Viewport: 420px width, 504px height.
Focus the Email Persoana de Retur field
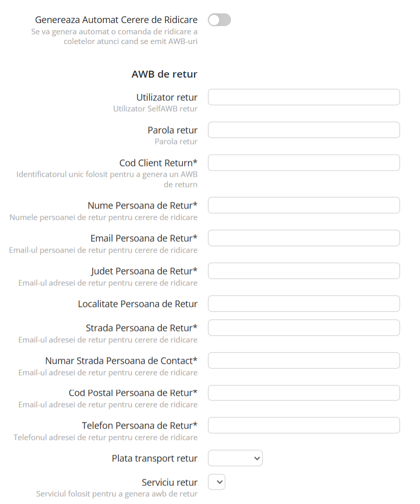tap(303, 238)
